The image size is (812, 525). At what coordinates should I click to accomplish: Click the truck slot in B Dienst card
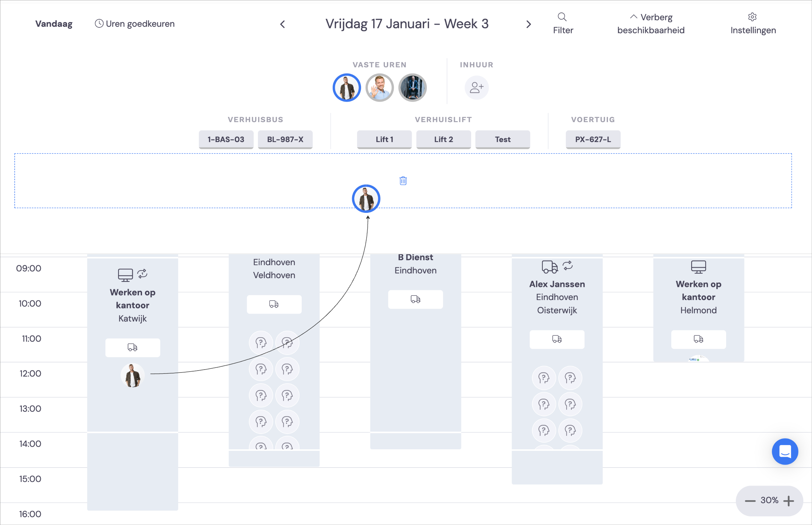[416, 299]
